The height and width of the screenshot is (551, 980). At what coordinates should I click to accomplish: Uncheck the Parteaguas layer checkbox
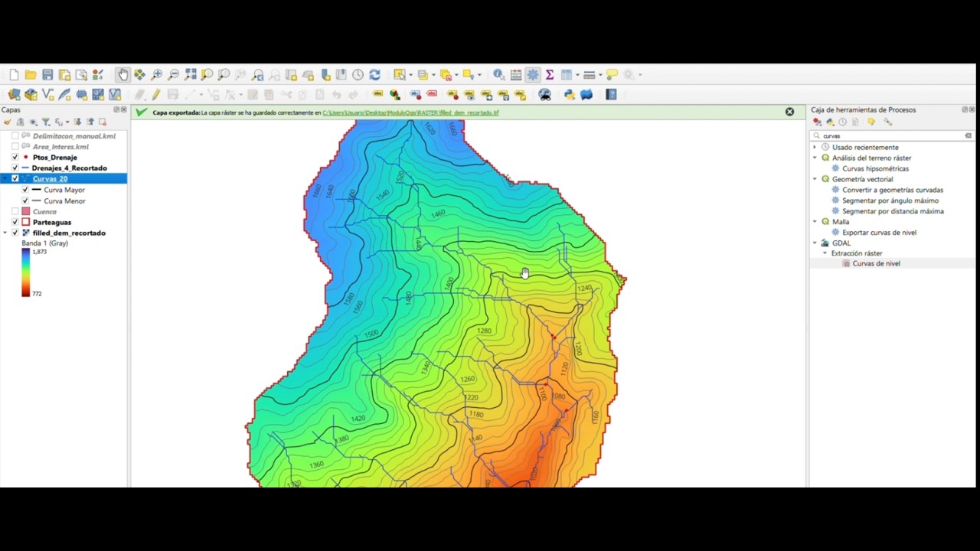click(15, 223)
